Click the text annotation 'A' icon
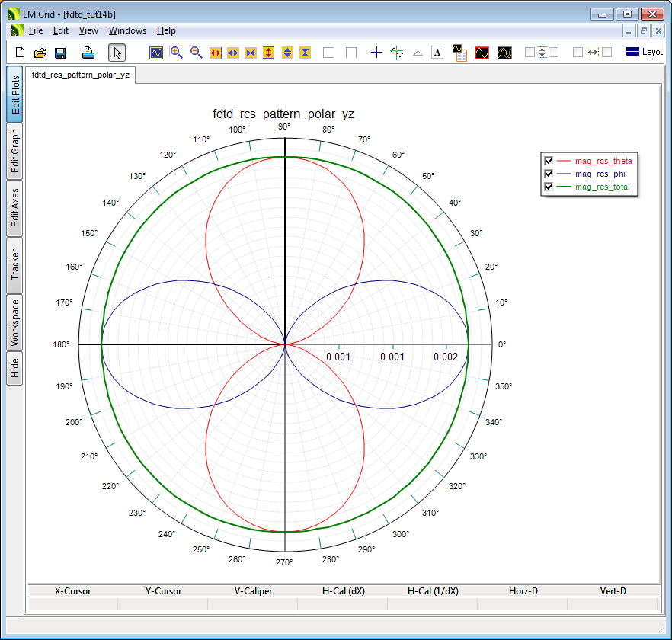672x640 pixels. 437,53
